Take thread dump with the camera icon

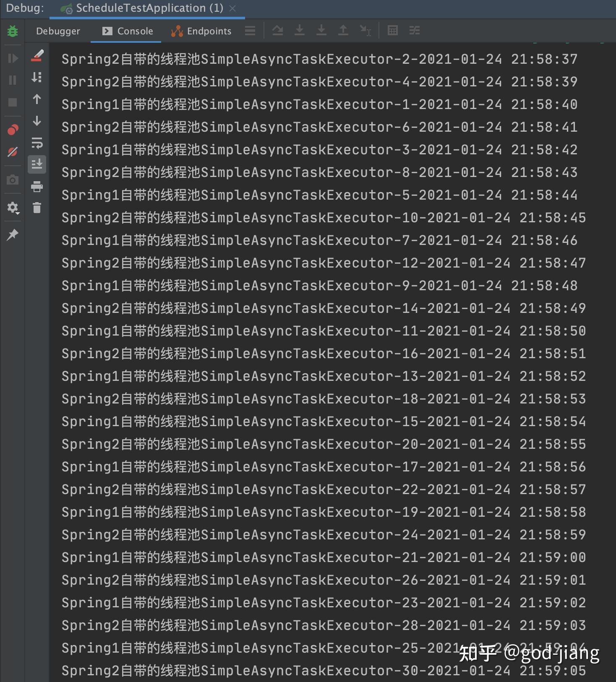13,180
